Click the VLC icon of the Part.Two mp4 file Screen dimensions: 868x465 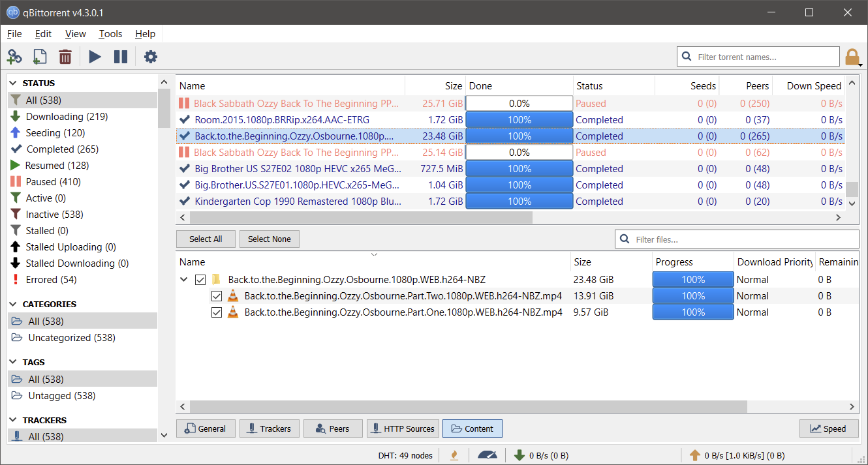point(233,296)
